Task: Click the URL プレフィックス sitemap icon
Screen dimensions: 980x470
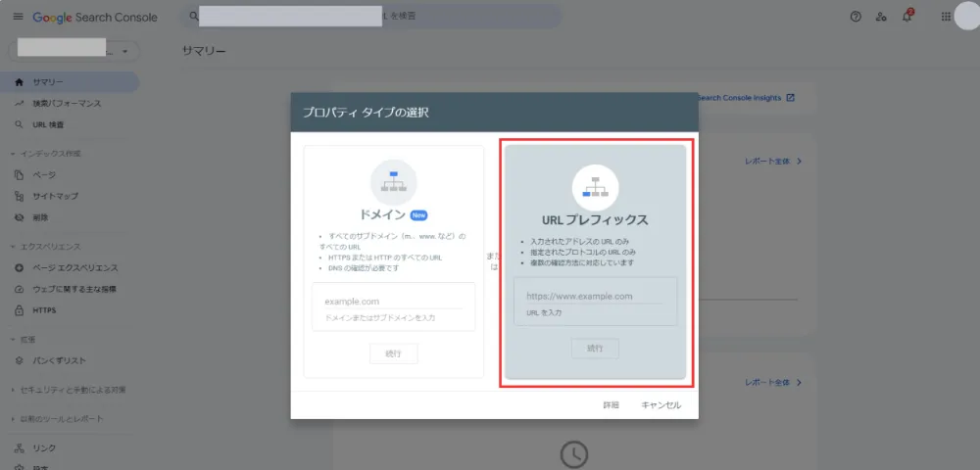Action: click(x=596, y=188)
